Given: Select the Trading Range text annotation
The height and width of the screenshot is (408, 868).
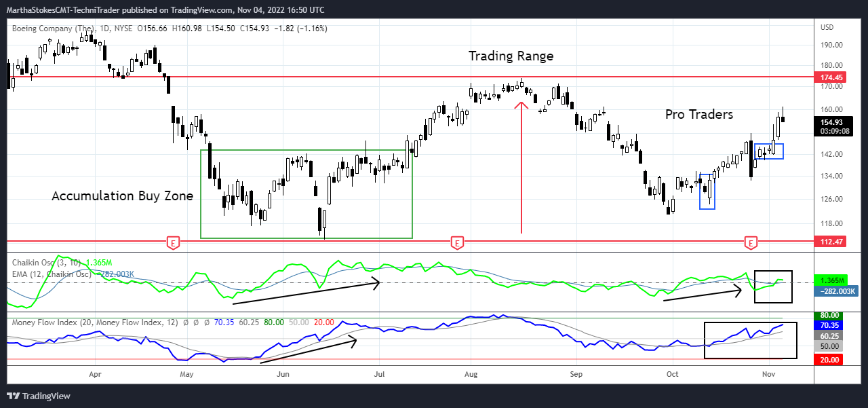Looking at the screenshot, I should pyautogui.click(x=511, y=56).
